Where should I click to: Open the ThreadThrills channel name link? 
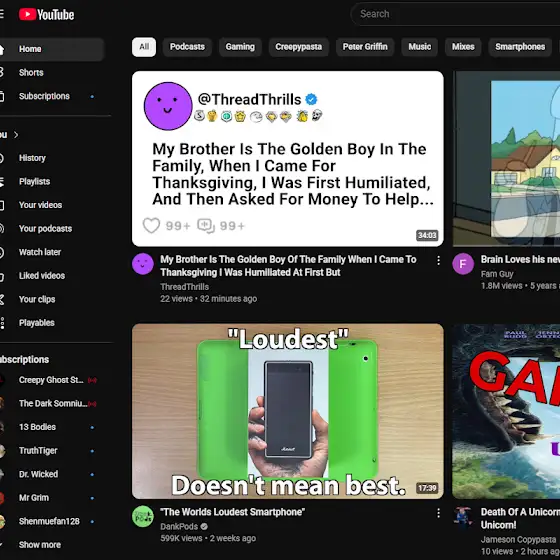tap(185, 287)
